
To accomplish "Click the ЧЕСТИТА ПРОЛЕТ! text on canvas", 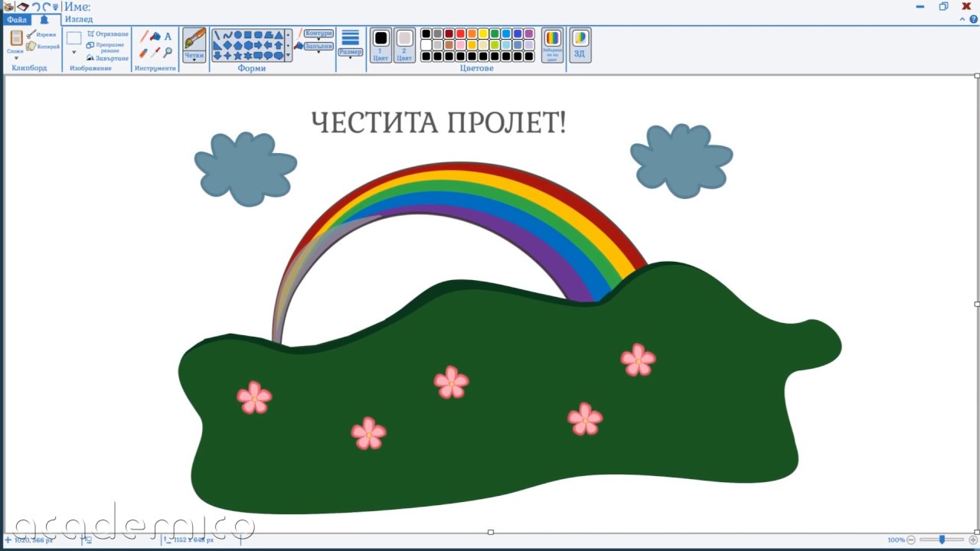I will pyautogui.click(x=439, y=122).
